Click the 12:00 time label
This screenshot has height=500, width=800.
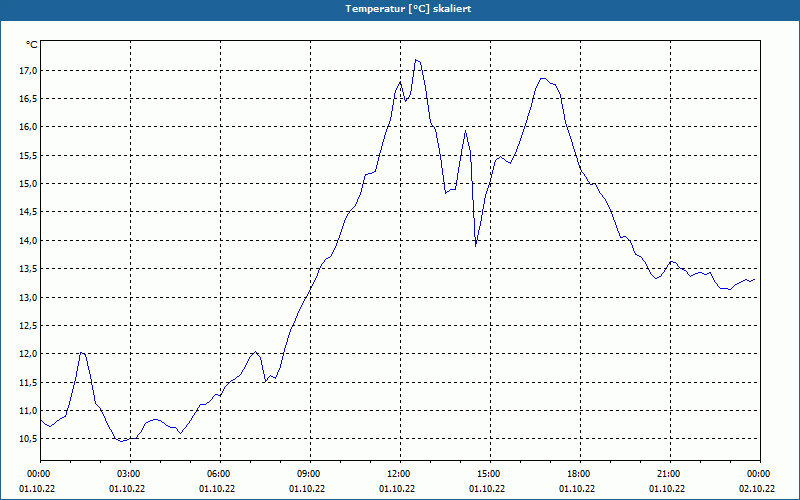[x=398, y=474]
